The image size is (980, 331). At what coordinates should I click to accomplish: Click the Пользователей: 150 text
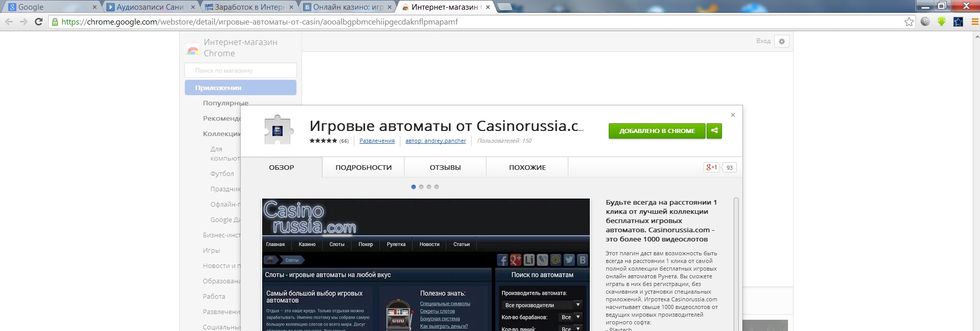point(504,141)
